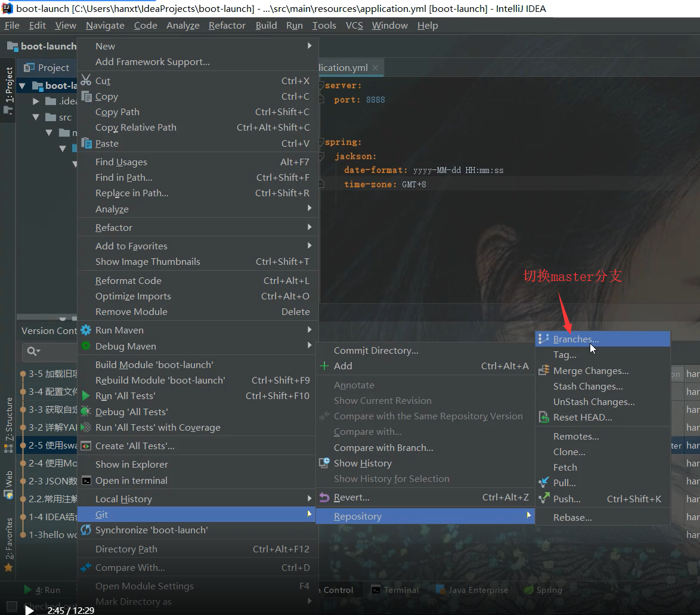This screenshot has height=615, width=700.
Task: Click the Paste clipboard icon
Action: [x=86, y=143]
